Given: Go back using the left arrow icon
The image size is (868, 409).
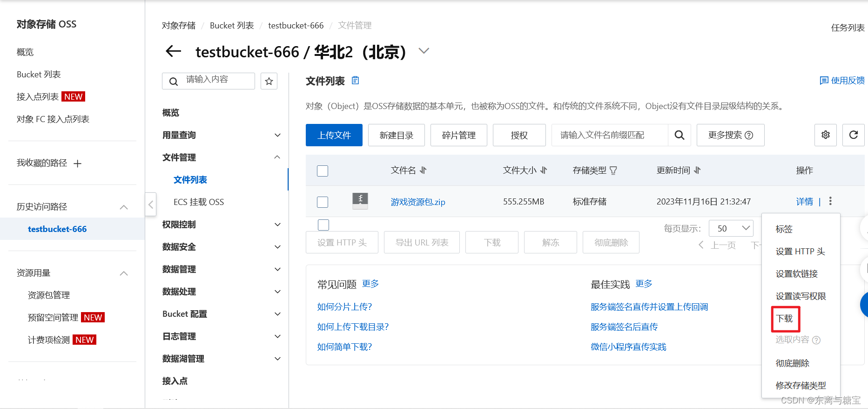Looking at the screenshot, I should click(x=173, y=51).
